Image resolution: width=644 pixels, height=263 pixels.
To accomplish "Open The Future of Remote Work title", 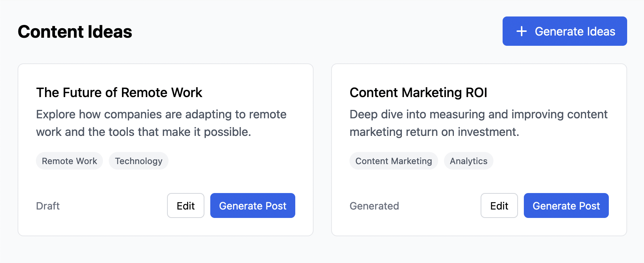I will click(119, 93).
